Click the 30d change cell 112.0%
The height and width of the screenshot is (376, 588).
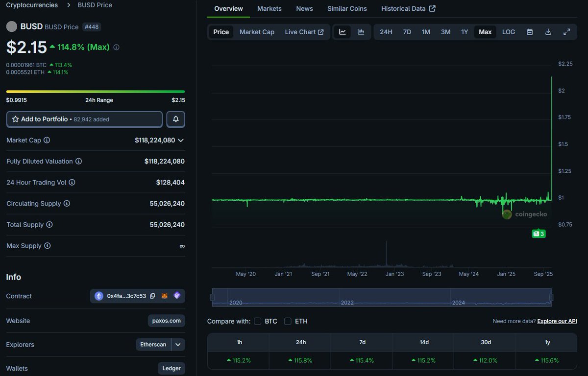485,360
